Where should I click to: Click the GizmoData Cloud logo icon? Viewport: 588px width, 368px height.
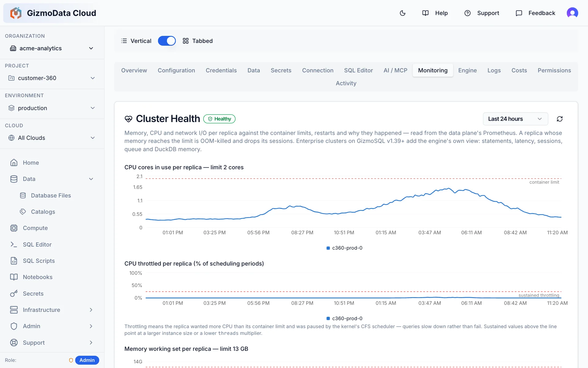pyautogui.click(x=16, y=13)
